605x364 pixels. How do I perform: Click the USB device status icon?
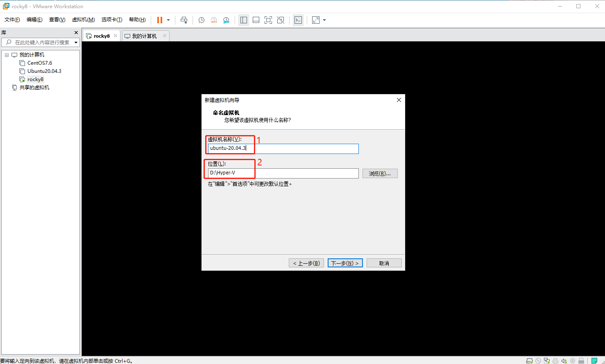[x=581, y=361]
